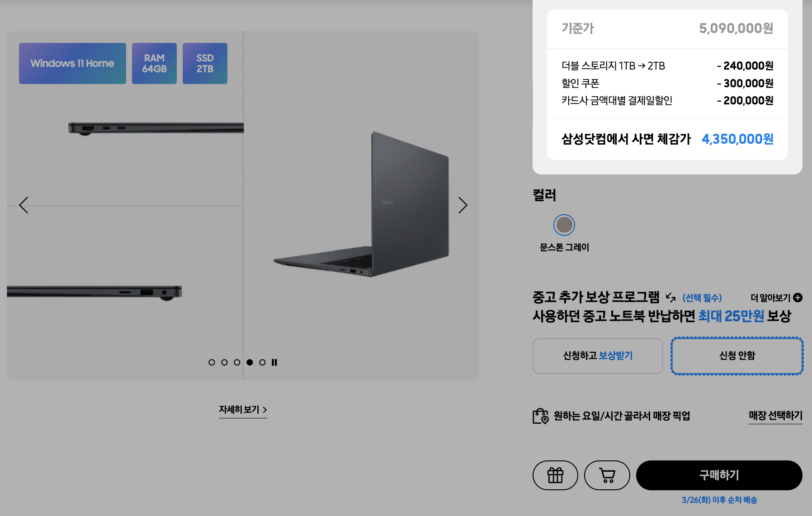Choose 신청 안함 option
Screen dimensions: 812x516
(737, 356)
